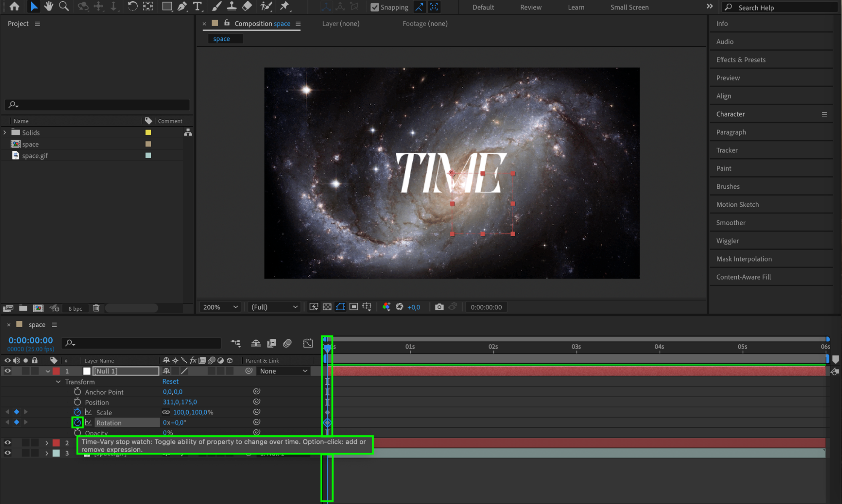Click the snapshot camera icon
Image resolution: width=842 pixels, height=504 pixels.
(x=439, y=307)
